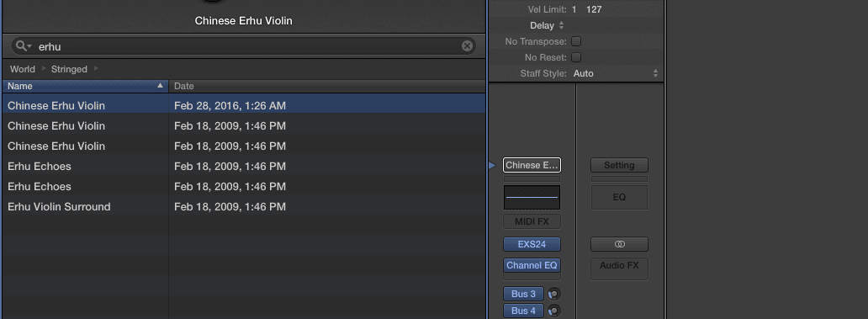Image resolution: width=868 pixels, height=319 pixels.
Task: Click inside the erhu search field
Action: point(244,46)
